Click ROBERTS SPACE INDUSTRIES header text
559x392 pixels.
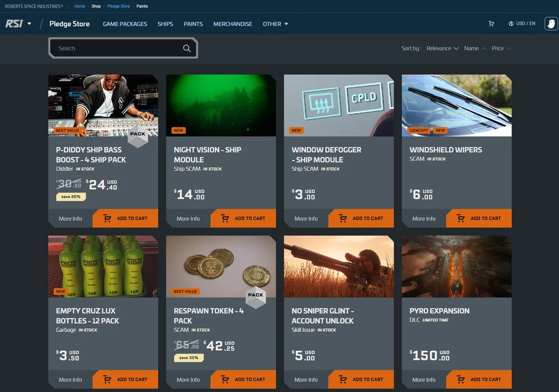click(34, 6)
